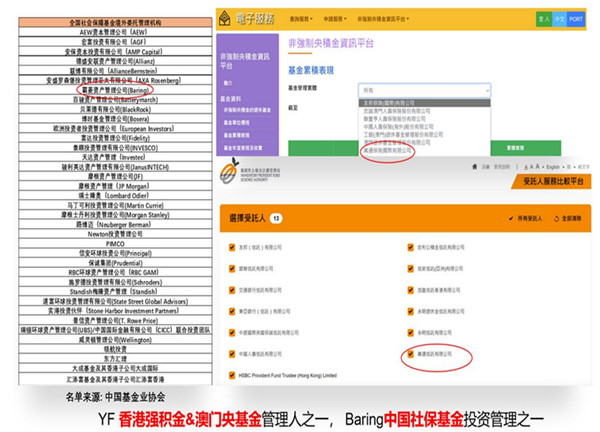Click the e-service house logo icon
Image resolution: width=600 pixels, height=432 pixels.
[225, 18]
